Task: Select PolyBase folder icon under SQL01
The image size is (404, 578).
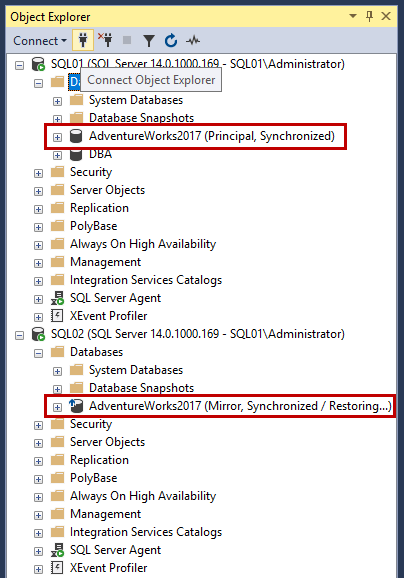Action: coord(58,226)
